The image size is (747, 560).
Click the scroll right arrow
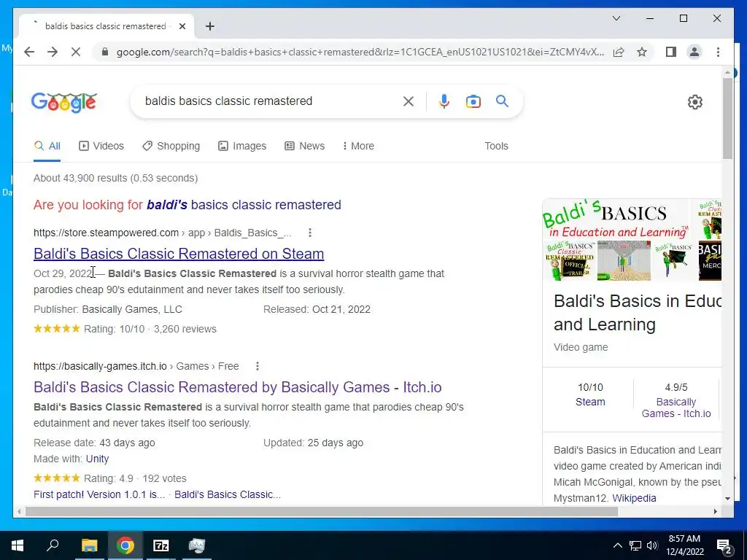pyautogui.click(x=715, y=511)
